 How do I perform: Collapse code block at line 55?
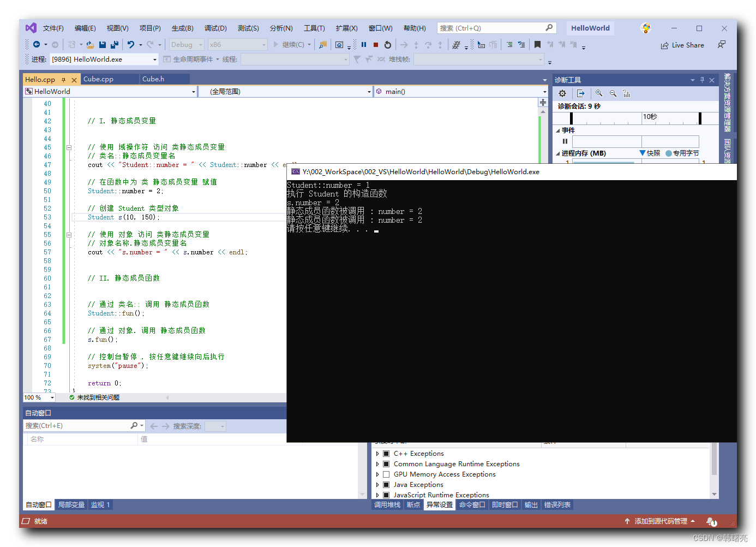pos(69,235)
